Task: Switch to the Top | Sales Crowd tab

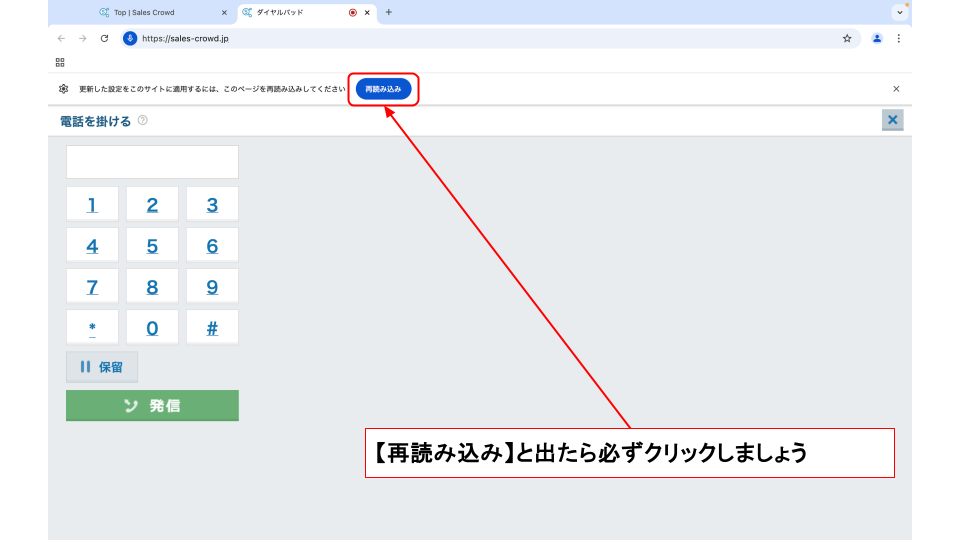Action: pyautogui.click(x=150, y=12)
